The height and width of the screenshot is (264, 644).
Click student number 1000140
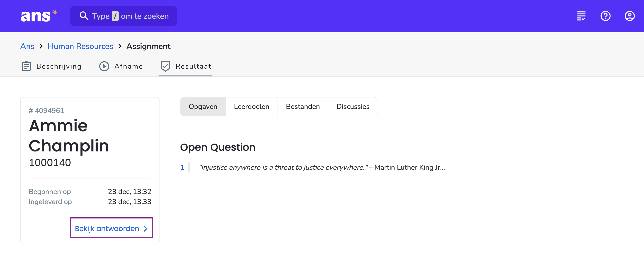pos(50,162)
